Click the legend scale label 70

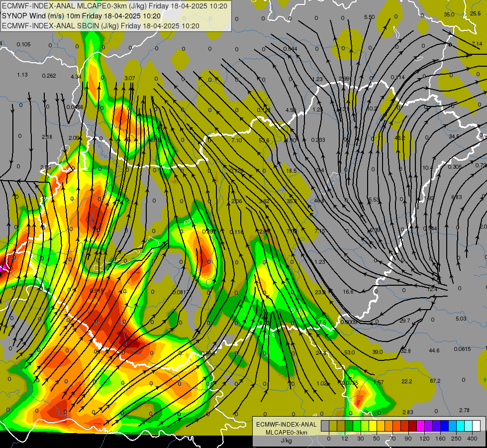[392, 439]
